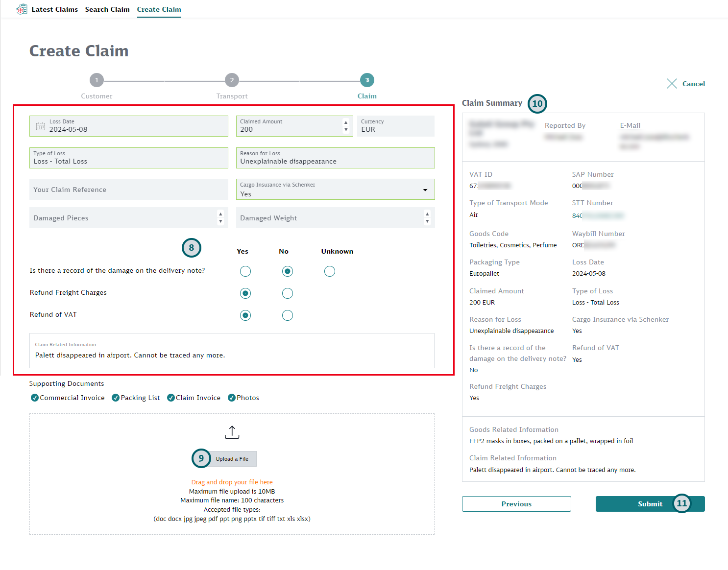This screenshot has height=570, width=728.
Task: Increment Claimed Amount with the up arrow
Action: [x=346, y=123]
